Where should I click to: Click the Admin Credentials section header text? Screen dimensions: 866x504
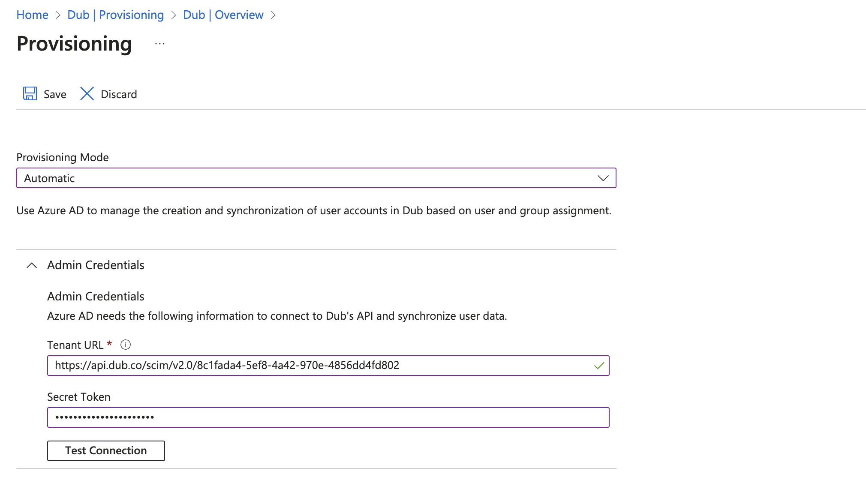click(x=96, y=265)
